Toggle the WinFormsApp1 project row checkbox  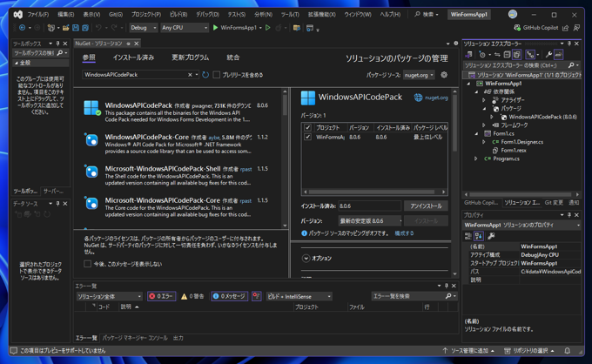point(307,137)
